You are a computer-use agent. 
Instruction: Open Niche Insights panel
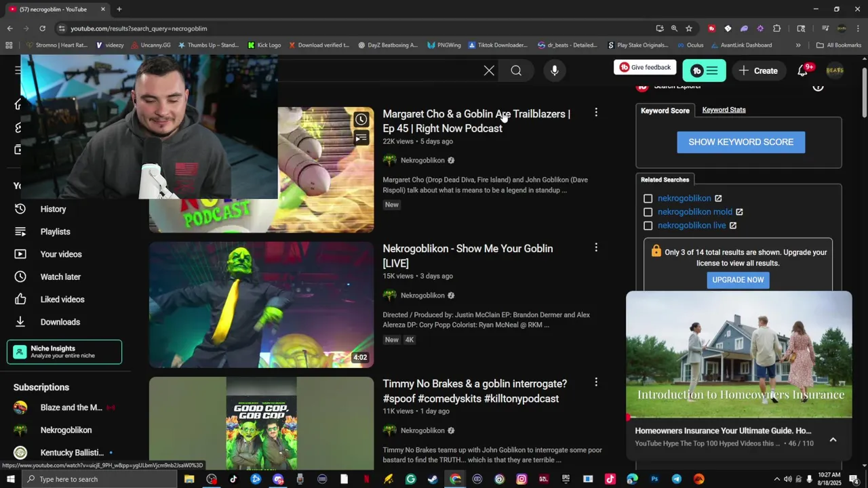click(x=64, y=352)
